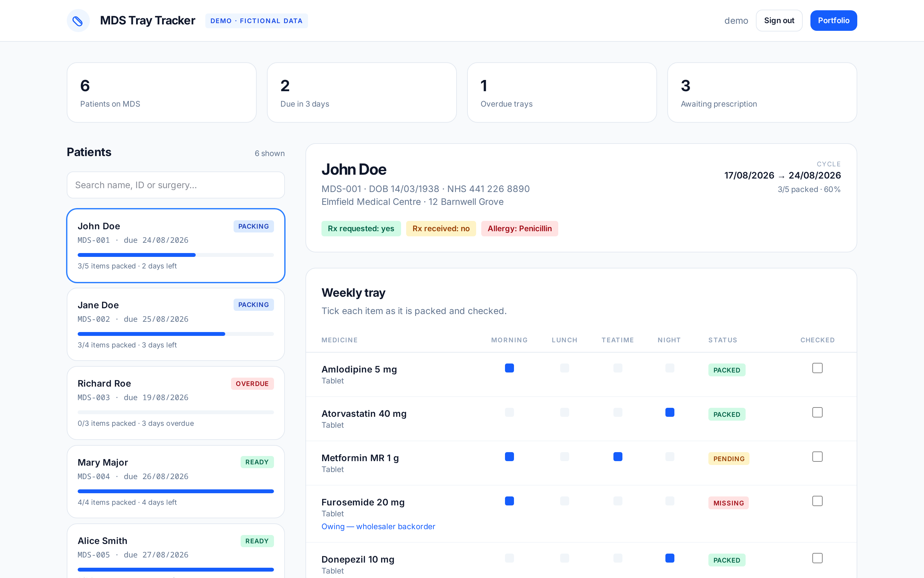The height and width of the screenshot is (578, 924).
Task: Click the Due in 3 days stat card
Action: 362,92
